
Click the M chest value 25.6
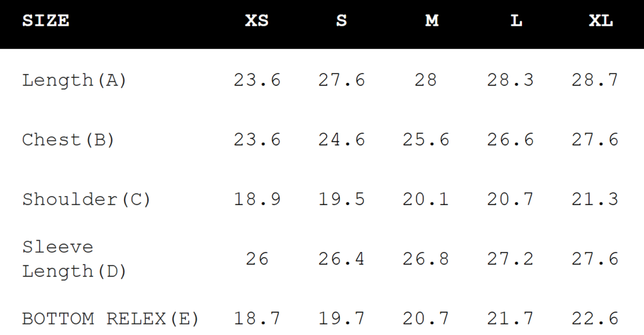pyautogui.click(x=426, y=140)
